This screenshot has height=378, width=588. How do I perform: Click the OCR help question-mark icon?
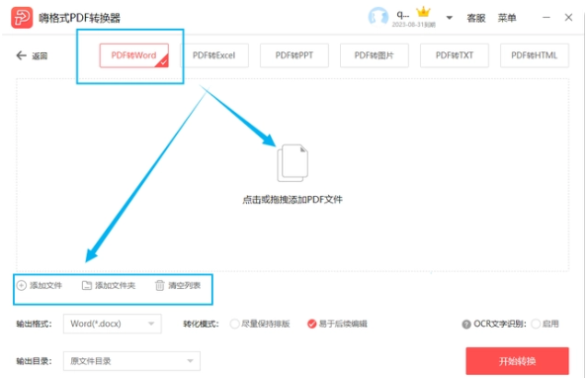click(466, 325)
